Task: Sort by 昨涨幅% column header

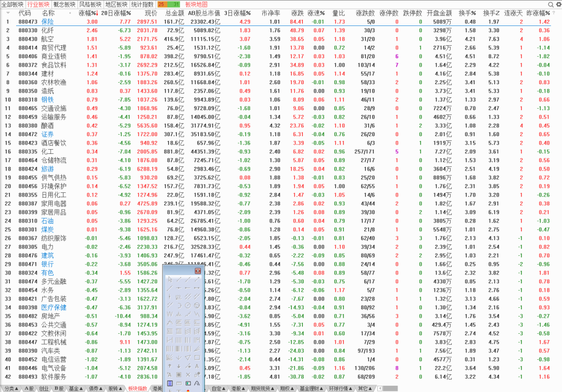Action: pyautogui.click(x=539, y=13)
